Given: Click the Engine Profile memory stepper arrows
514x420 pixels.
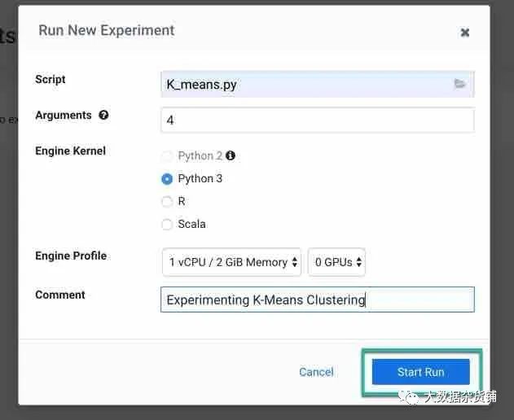Looking at the screenshot, I should click(294, 262).
